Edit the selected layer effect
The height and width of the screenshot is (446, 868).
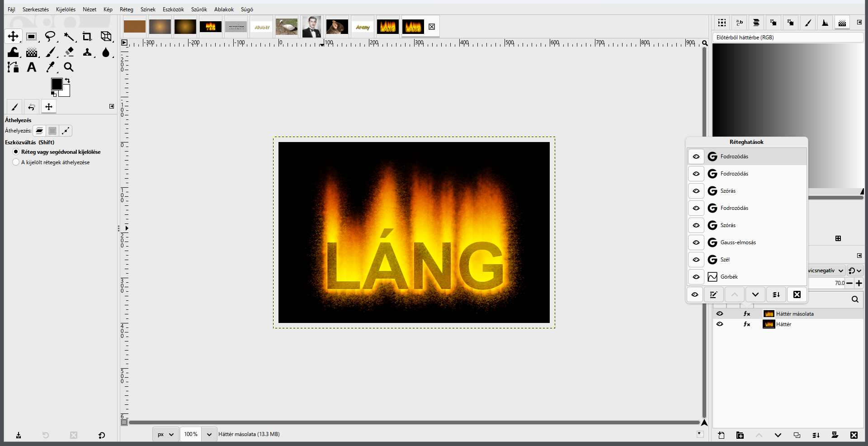tap(714, 294)
